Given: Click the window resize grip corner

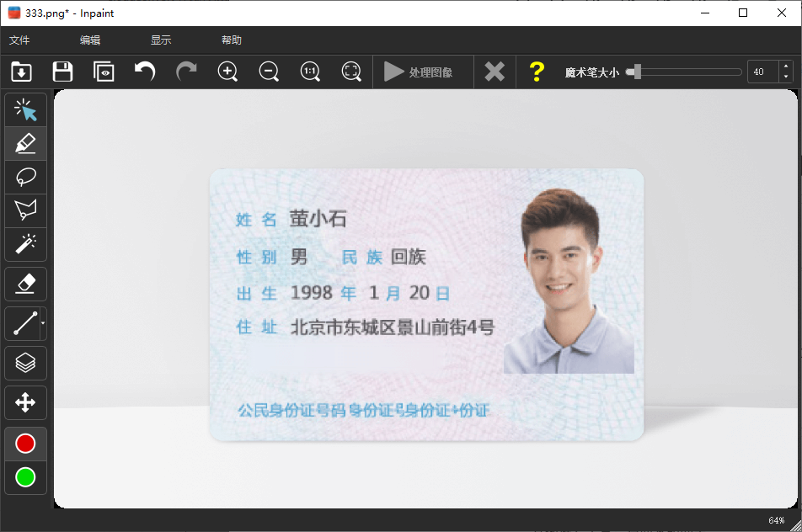Looking at the screenshot, I should pyautogui.click(x=796, y=526).
